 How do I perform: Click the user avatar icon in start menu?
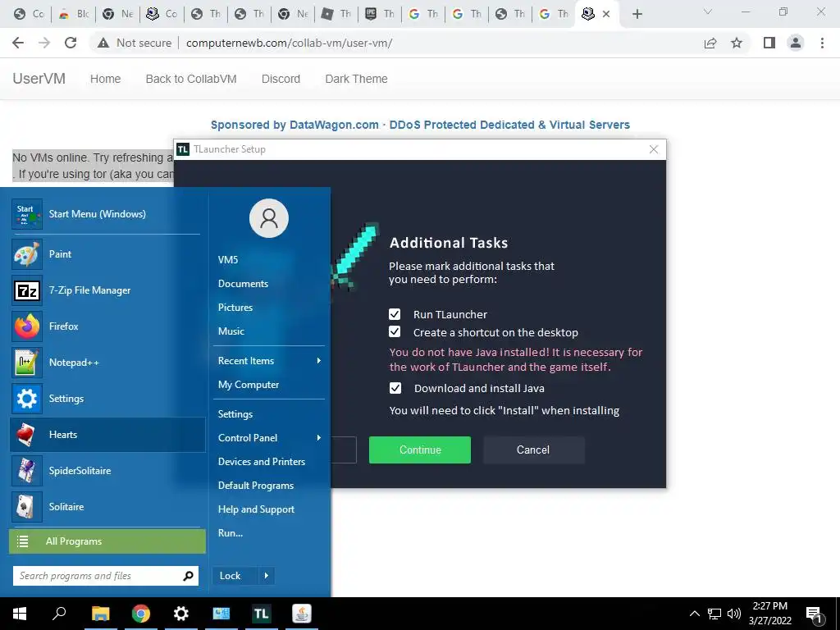click(269, 218)
